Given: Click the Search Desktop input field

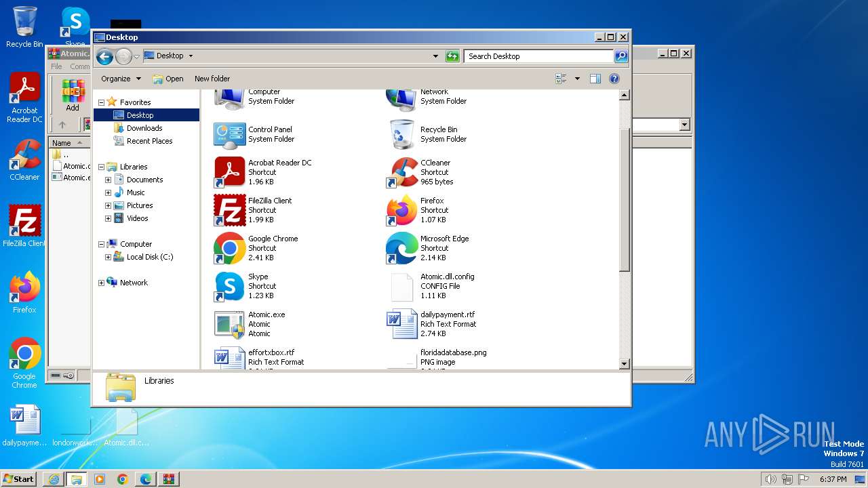Looking at the screenshot, I should click(x=539, y=56).
